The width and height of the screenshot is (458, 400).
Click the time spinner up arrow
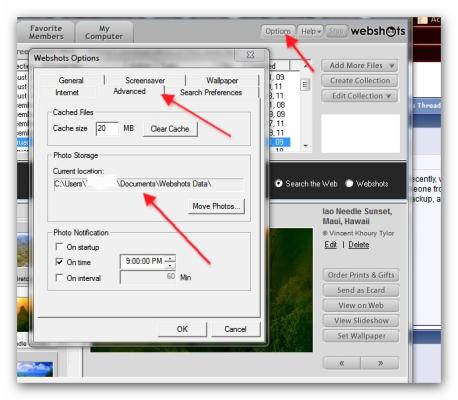point(170,259)
